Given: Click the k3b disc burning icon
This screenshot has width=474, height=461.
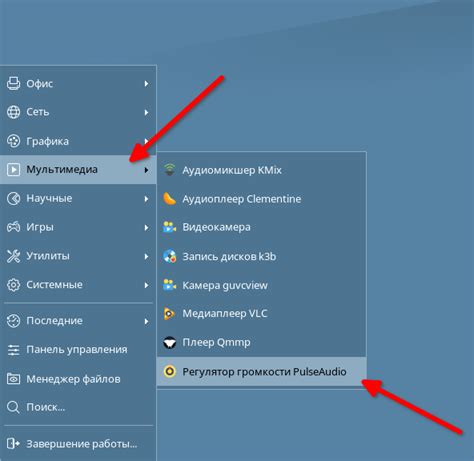Looking at the screenshot, I should tap(169, 256).
